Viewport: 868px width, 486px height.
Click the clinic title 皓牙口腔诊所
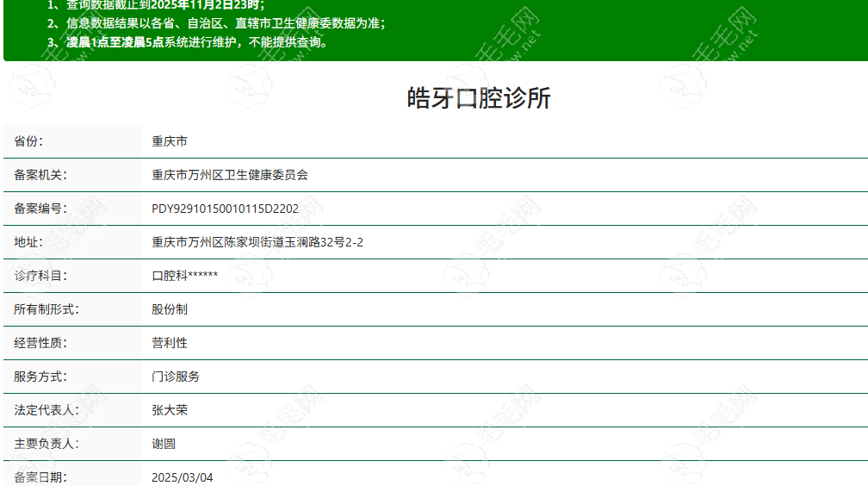(x=478, y=98)
